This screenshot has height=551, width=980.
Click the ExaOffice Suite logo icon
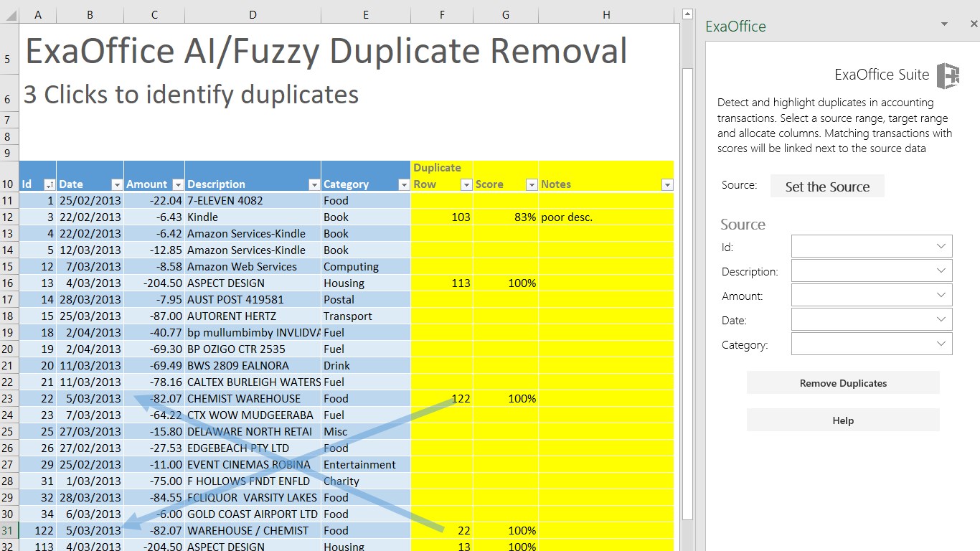[948, 75]
